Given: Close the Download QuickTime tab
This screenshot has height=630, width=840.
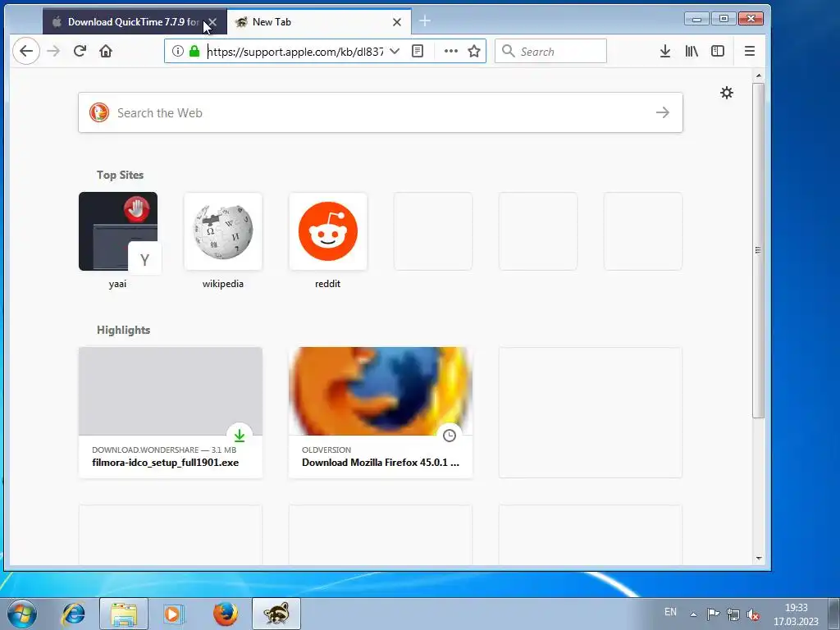Looking at the screenshot, I should pyautogui.click(x=212, y=22).
